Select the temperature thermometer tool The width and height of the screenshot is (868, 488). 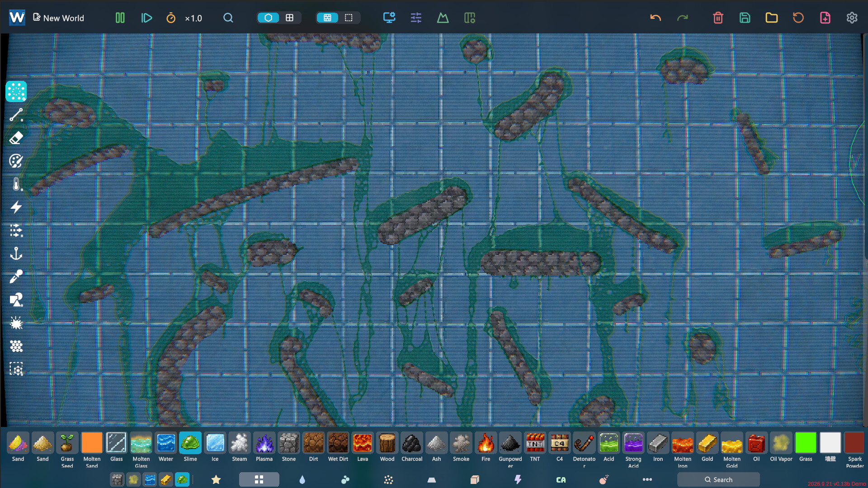point(16,184)
